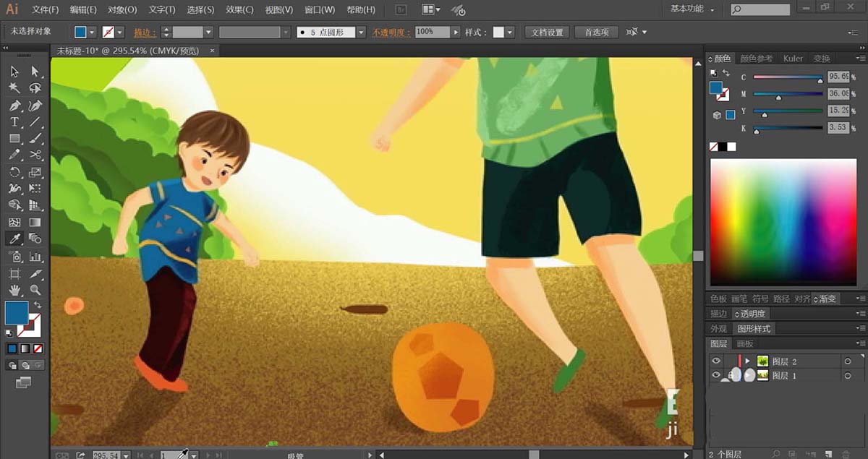Screen dimensions: 868x459
Task: Enable Draw Behind mode in toolbar
Action: pyautogui.click(x=25, y=365)
